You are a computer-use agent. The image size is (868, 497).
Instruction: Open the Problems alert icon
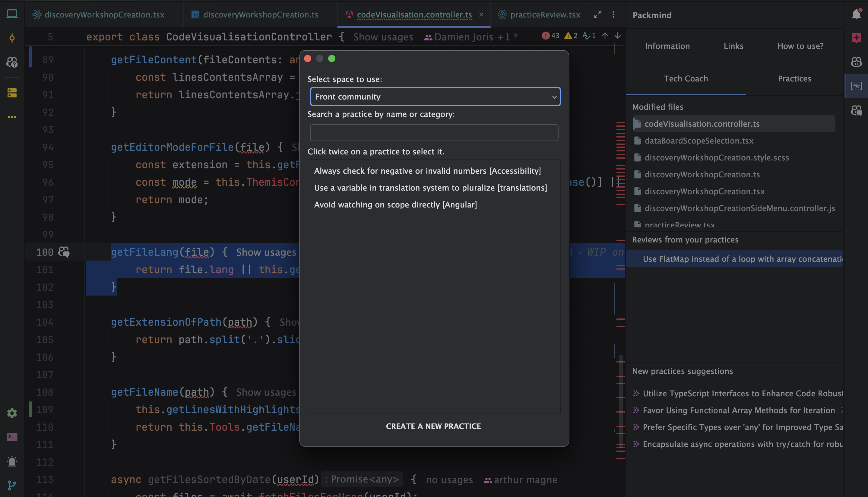pyautogui.click(x=12, y=461)
